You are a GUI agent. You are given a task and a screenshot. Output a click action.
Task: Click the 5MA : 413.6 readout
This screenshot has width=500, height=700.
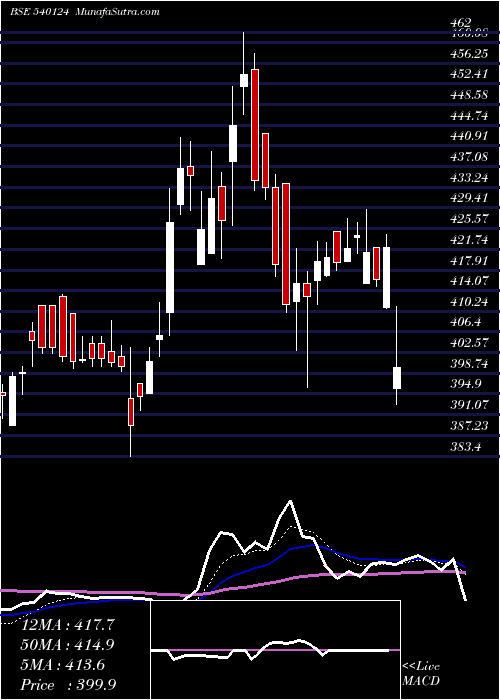[x=63, y=665]
